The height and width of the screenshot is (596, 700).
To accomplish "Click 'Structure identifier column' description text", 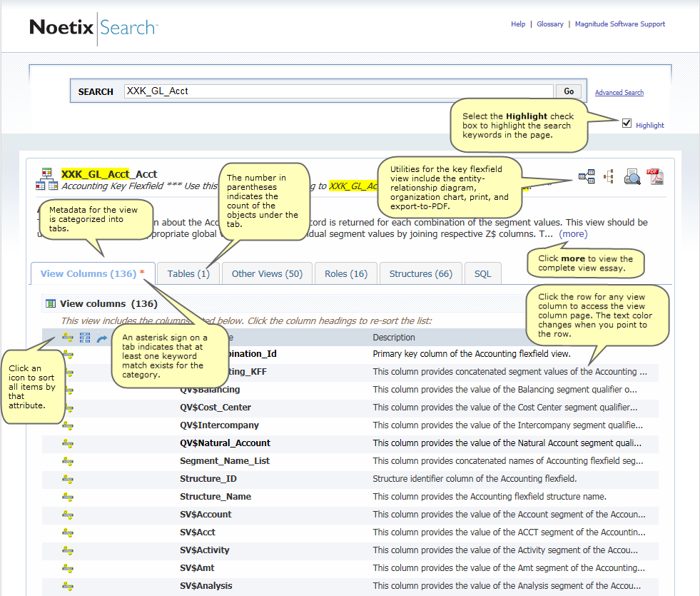I will [475, 479].
